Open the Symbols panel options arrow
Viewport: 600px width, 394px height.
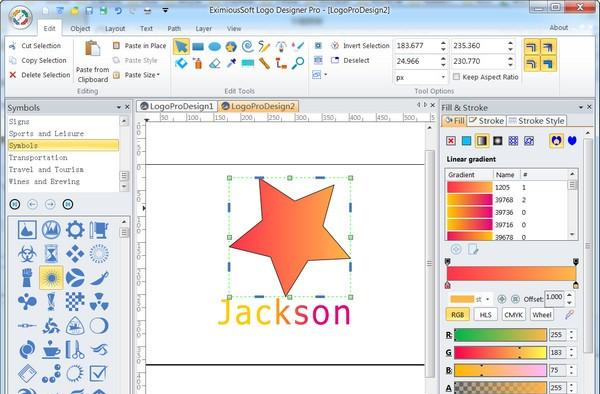click(119, 107)
